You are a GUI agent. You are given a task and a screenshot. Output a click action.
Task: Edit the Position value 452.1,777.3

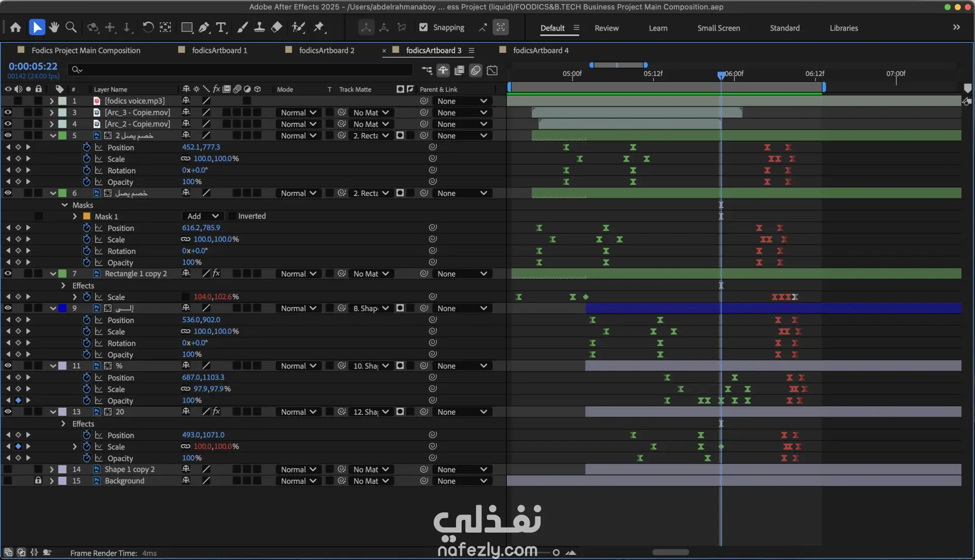tap(201, 147)
